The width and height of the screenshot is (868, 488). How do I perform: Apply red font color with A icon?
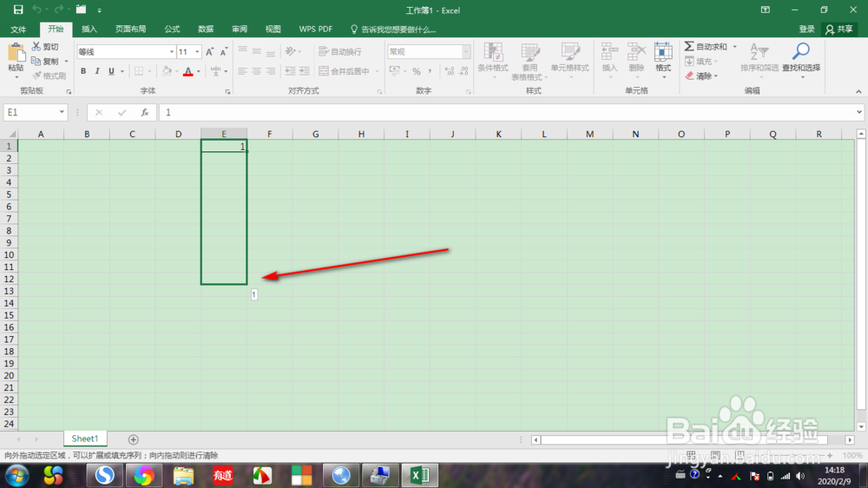pos(188,71)
